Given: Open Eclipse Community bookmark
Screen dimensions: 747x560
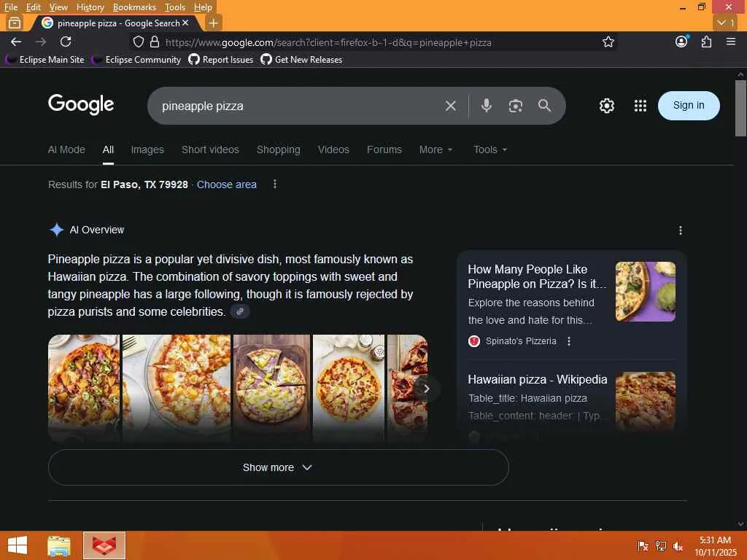Looking at the screenshot, I should [x=136, y=60].
